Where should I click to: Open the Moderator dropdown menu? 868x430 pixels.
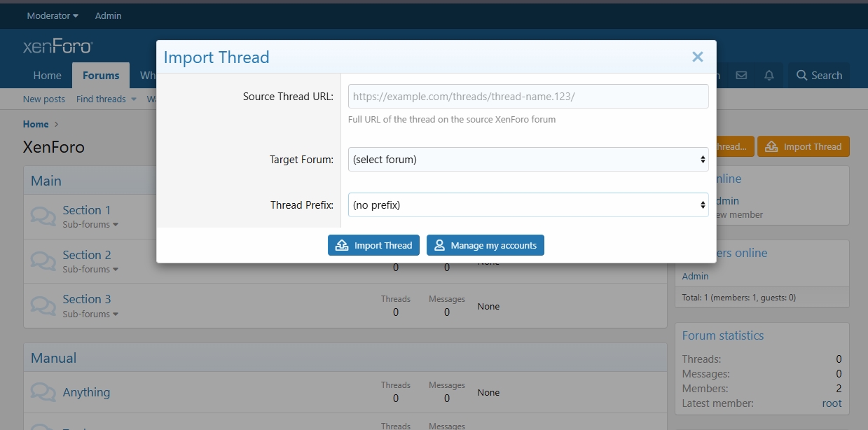(x=53, y=15)
